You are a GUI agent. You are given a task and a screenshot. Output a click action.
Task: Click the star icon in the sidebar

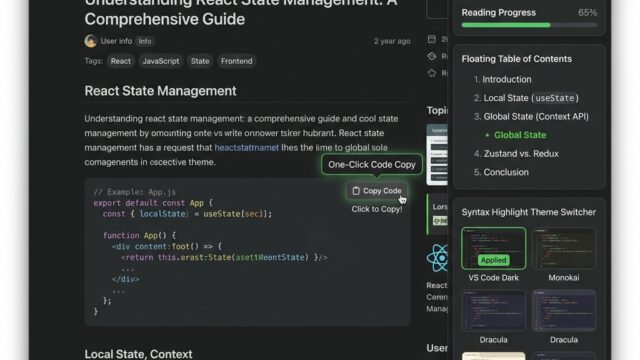[x=432, y=73]
